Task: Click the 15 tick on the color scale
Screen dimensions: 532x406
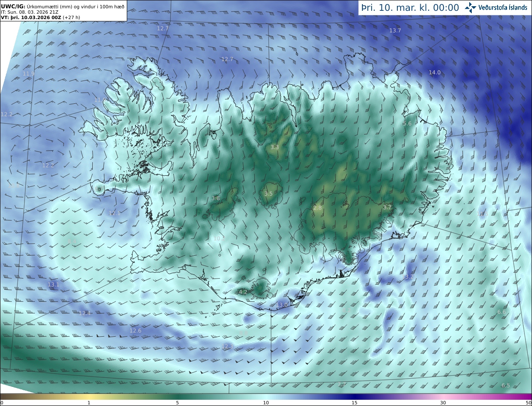Action: point(355,403)
